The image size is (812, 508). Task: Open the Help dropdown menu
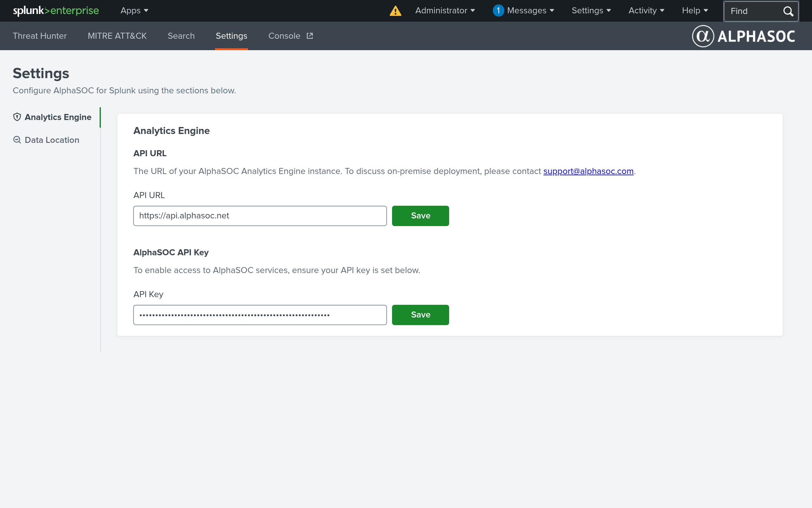point(695,11)
